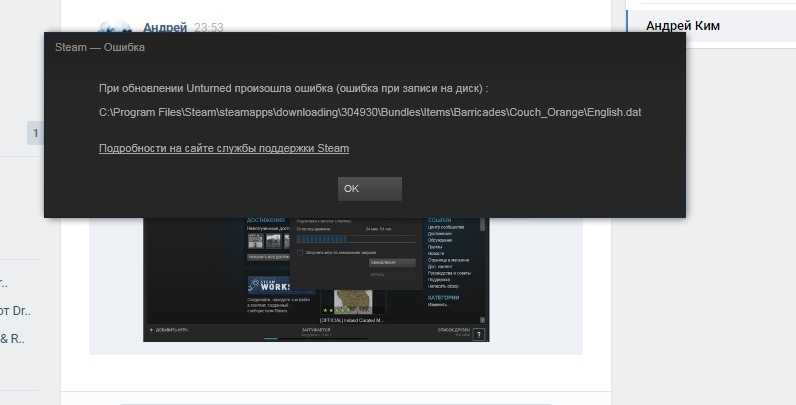Click the counter badge showing 1

point(35,133)
